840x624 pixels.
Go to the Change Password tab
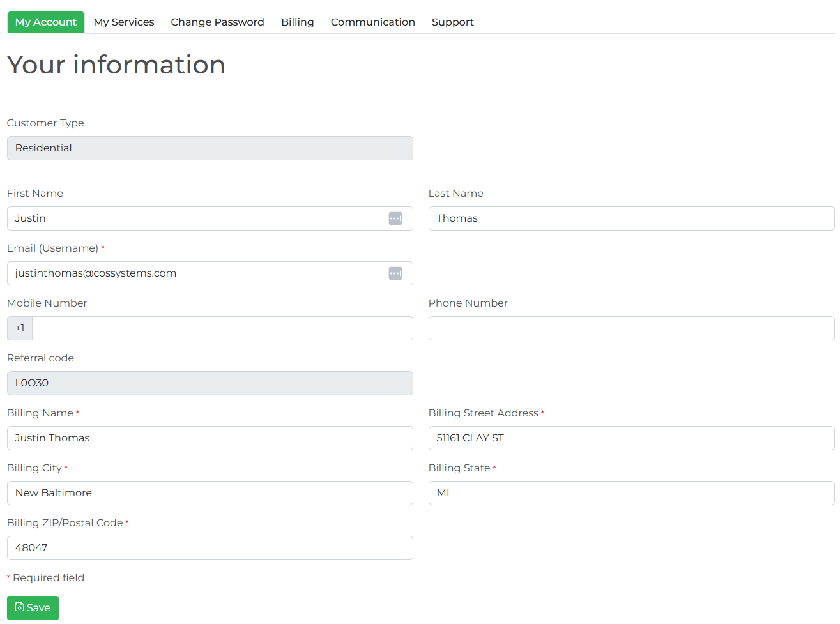pyautogui.click(x=217, y=22)
